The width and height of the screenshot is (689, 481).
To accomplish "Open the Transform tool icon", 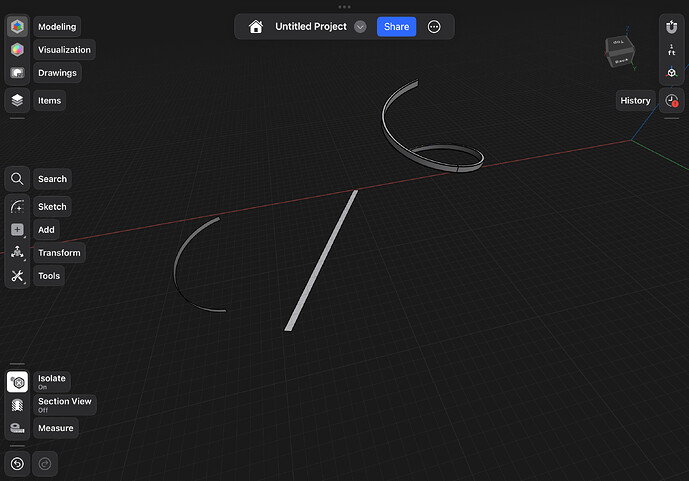I will coord(17,253).
